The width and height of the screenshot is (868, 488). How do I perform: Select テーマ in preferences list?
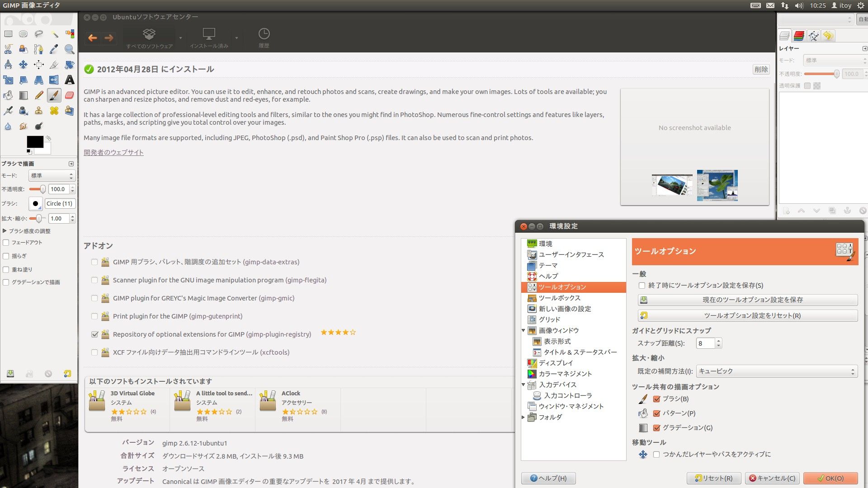coord(547,266)
